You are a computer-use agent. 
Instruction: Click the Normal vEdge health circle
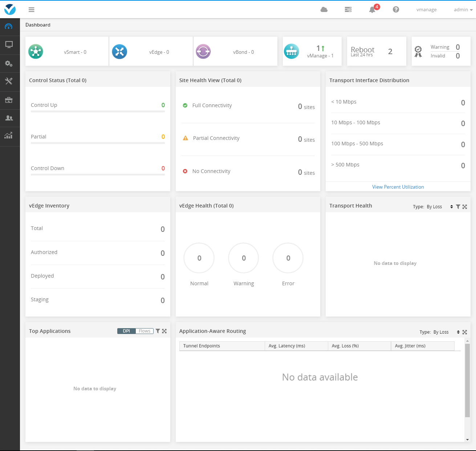[199, 258]
